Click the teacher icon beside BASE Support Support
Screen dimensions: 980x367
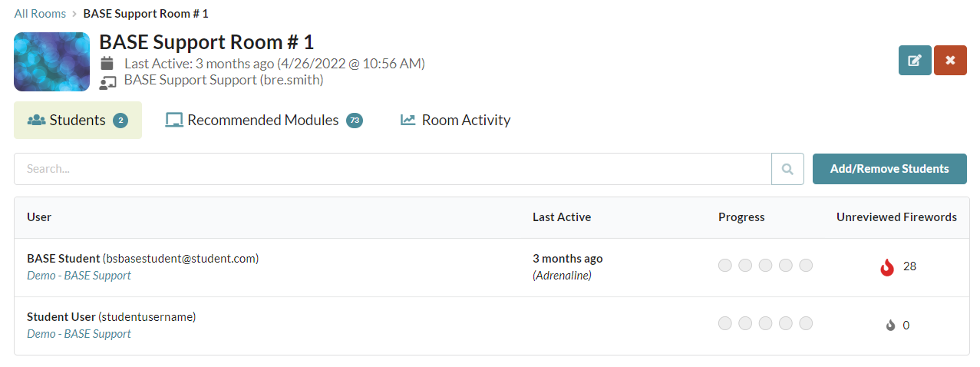[x=107, y=81]
